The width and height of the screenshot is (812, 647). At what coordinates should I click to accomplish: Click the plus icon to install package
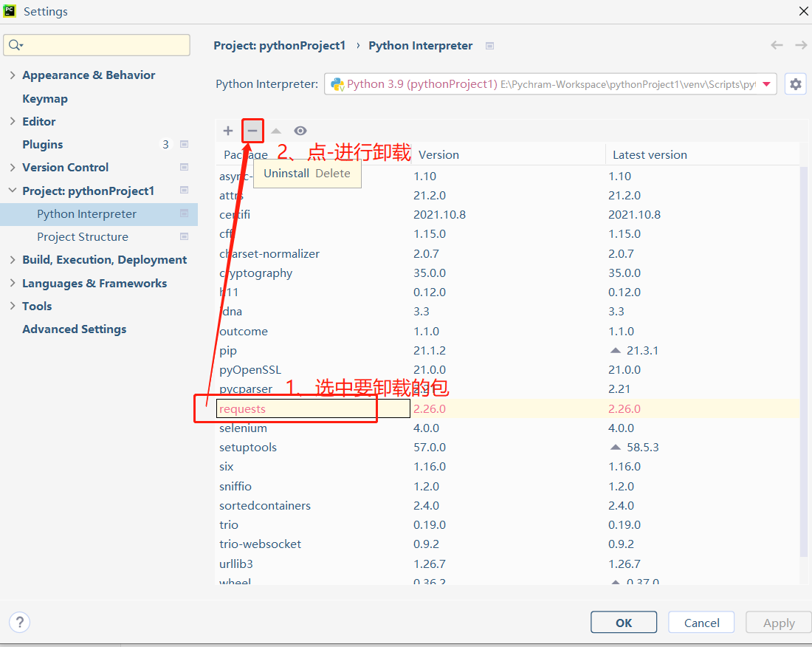pos(228,131)
